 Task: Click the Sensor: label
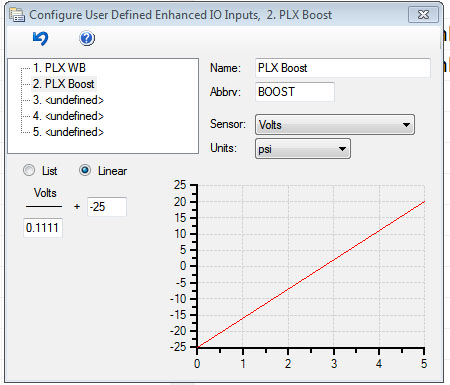coord(228,124)
